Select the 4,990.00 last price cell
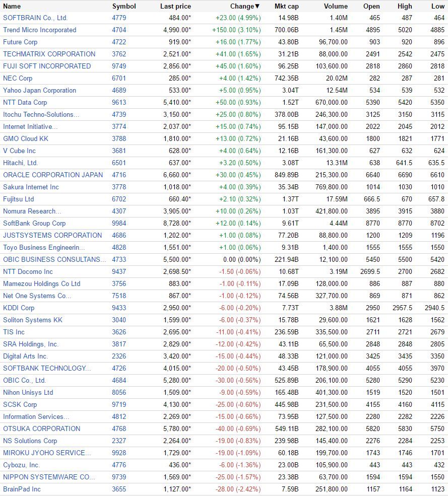 [x=177, y=30]
